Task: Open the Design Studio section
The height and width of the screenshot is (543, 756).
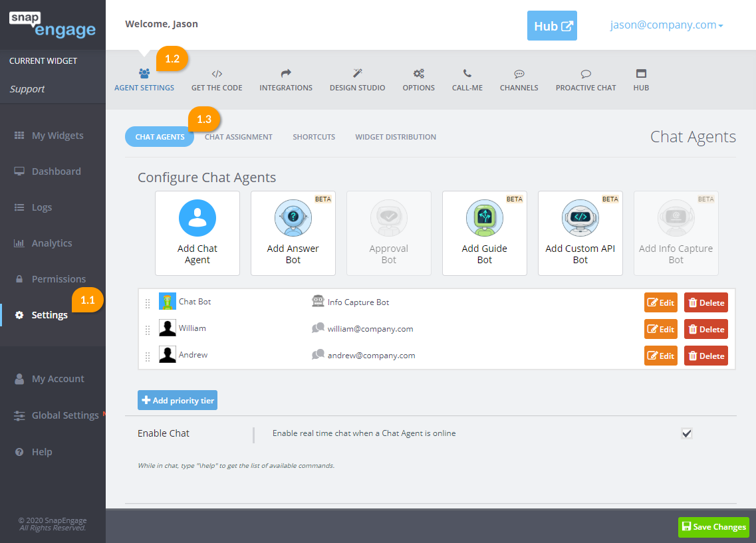Action: (x=357, y=80)
